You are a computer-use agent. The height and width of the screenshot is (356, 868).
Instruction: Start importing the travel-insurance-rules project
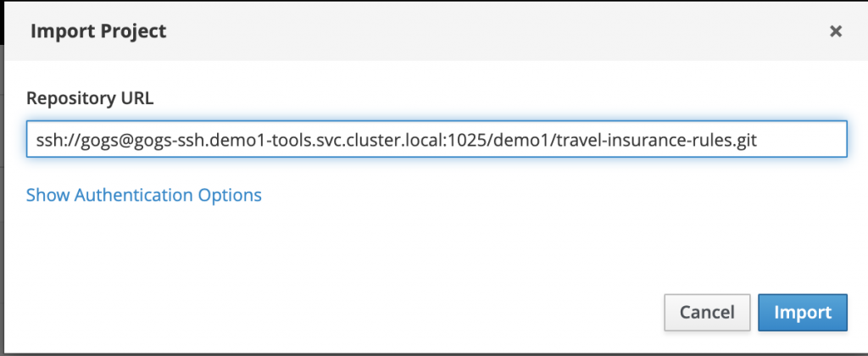(802, 312)
